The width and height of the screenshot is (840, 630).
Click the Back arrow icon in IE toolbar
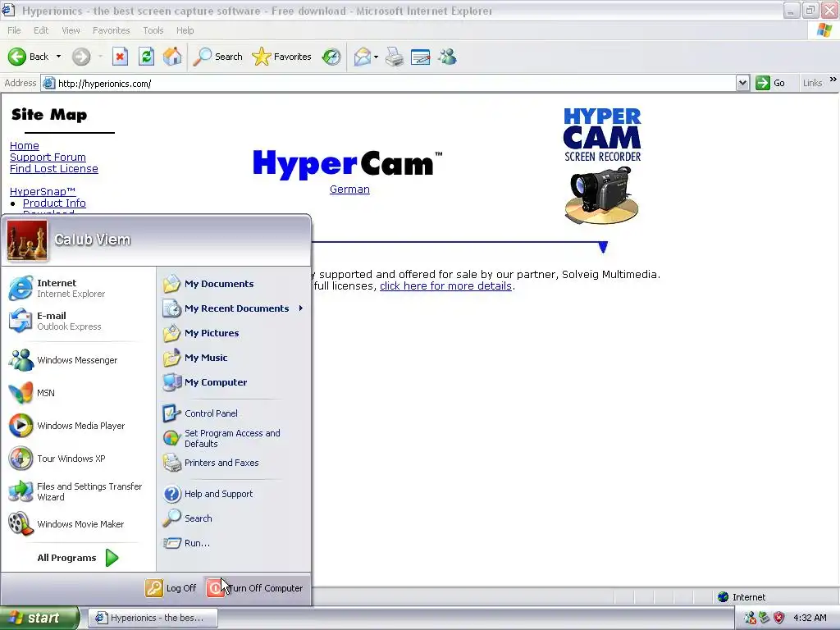[16, 57]
